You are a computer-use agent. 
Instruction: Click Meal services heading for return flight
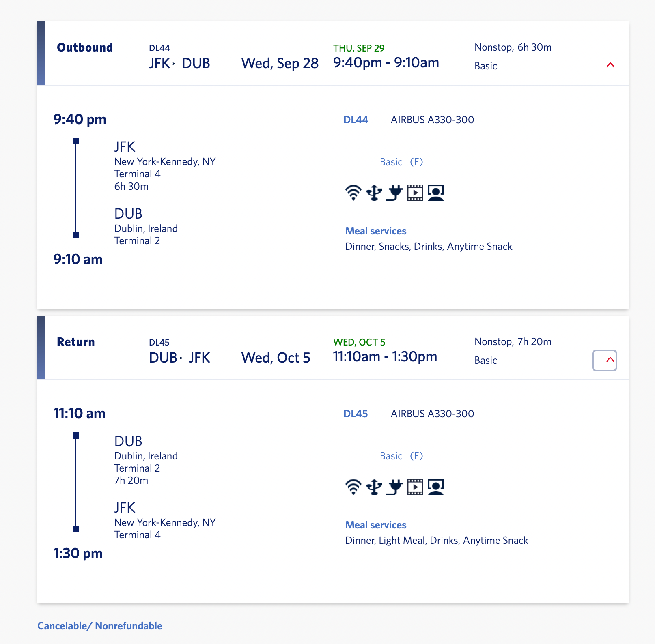[x=376, y=525]
